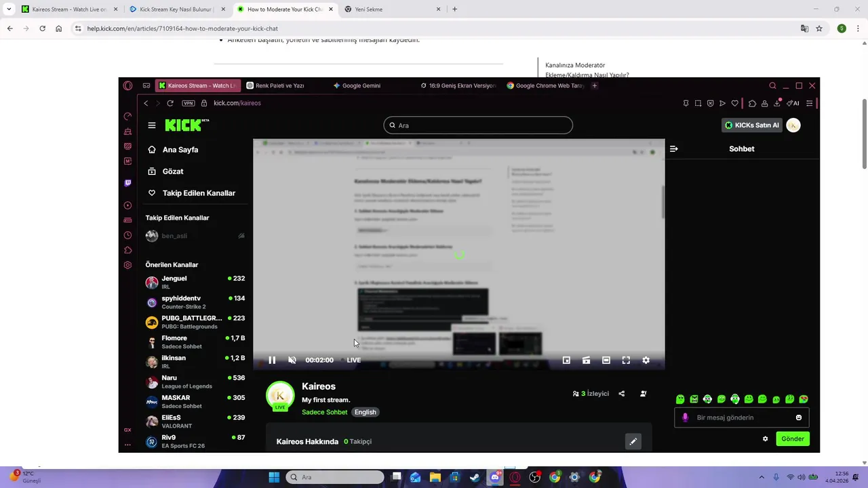The width and height of the screenshot is (868, 488).
Task: Bookmark this help.kick.com page with star
Action: point(819,28)
